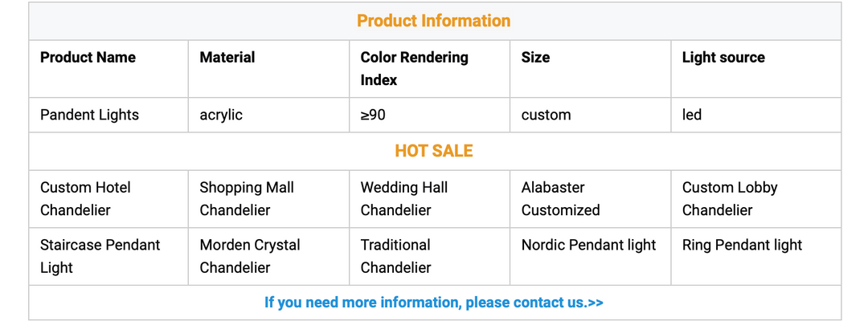The image size is (868, 321).
Task: Select the Pandent Lights cell
Action: click(x=89, y=115)
